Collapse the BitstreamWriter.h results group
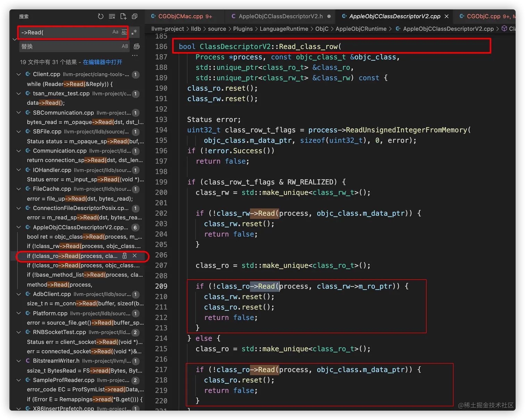Viewport: 525px width, 420px height. [19, 361]
